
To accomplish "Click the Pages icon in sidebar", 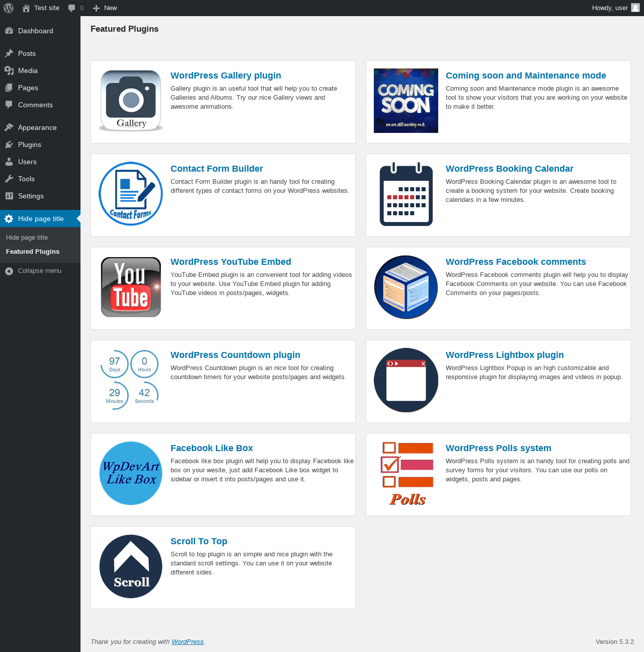I will 9,88.
